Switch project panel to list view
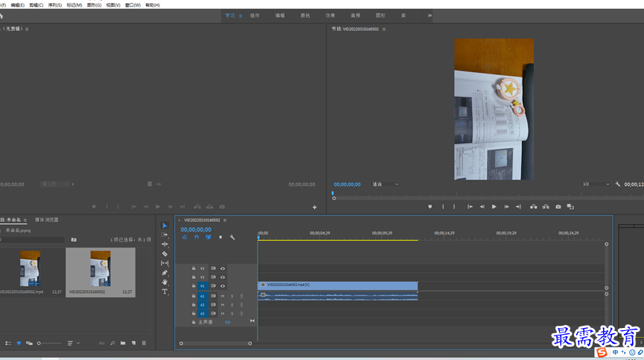Screen dimensions: 644x360 (x=8, y=343)
